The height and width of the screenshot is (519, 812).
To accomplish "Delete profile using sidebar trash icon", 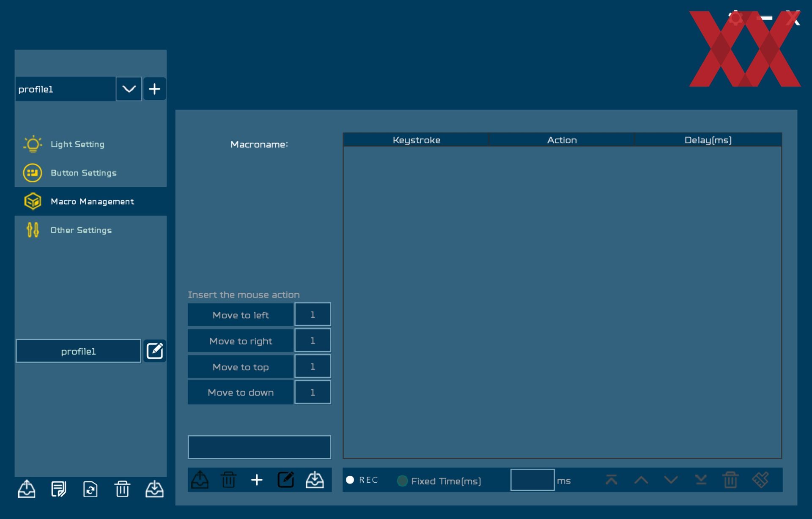I will pyautogui.click(x=122, y=489).
